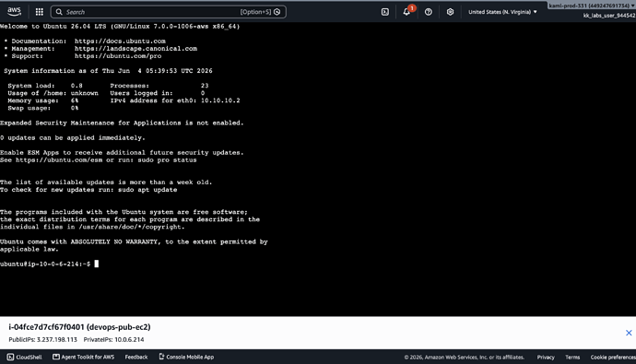Open the services grid menu
636x364 pixels.
[x=40, y=12]
